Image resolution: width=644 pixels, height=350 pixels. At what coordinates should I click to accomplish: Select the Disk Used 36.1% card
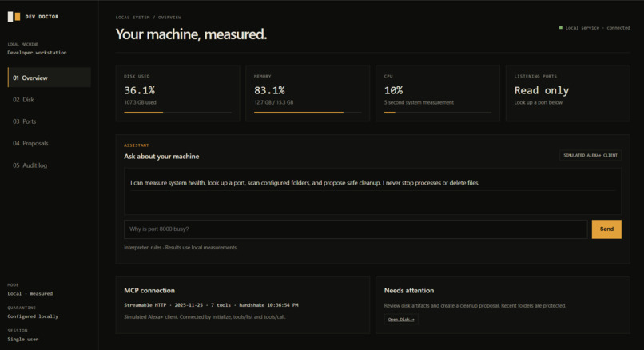point(178,93)
